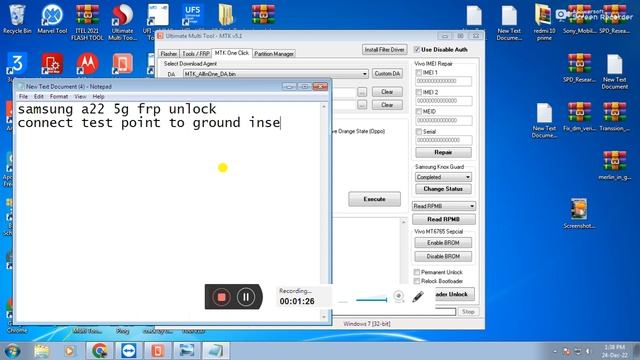Open Notepad View menu
Image resolution: width=640 pixels, height=360 pixels.
coord(80,96)
